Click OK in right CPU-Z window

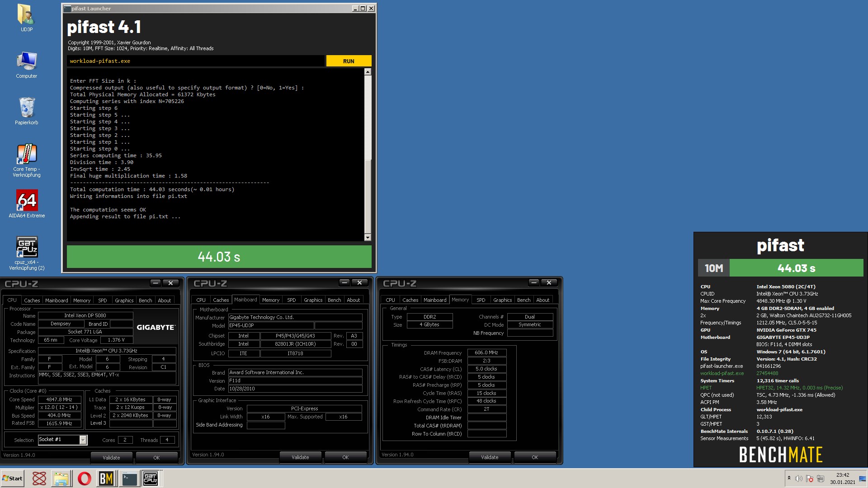coord(535,457)
